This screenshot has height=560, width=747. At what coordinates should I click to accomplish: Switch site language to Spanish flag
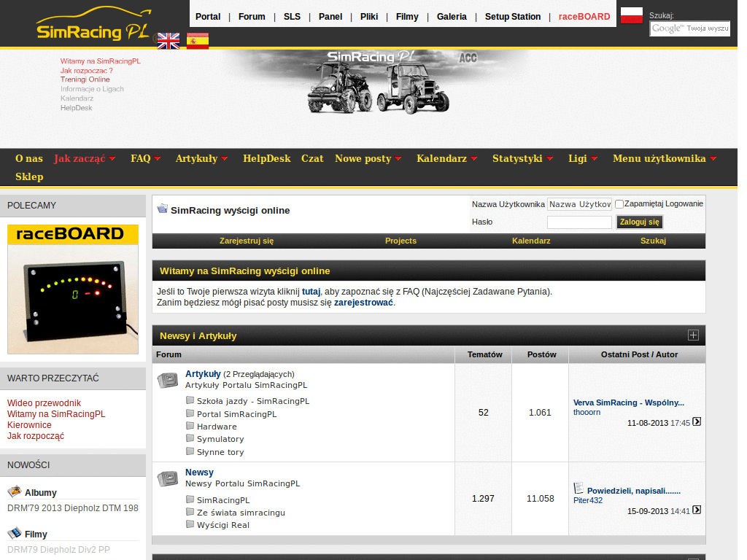198,41
